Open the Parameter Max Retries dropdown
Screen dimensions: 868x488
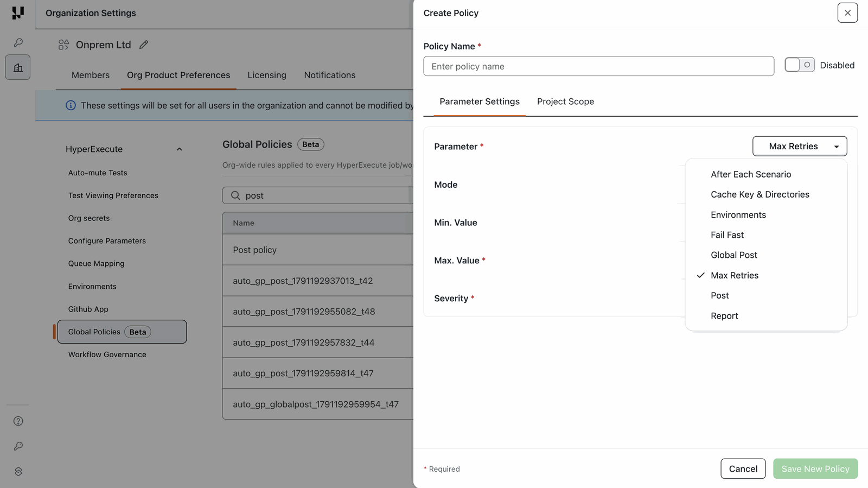[800, 146]
